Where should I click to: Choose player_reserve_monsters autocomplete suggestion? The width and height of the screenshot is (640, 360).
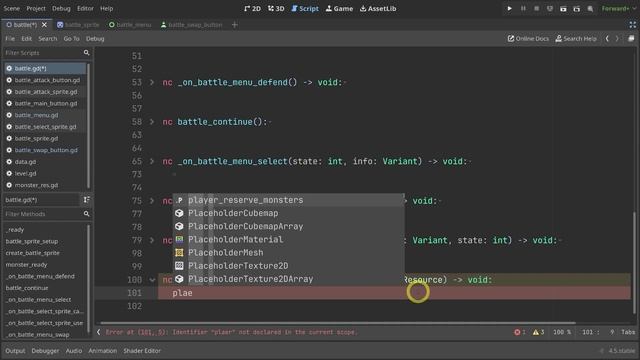point(289,200)
